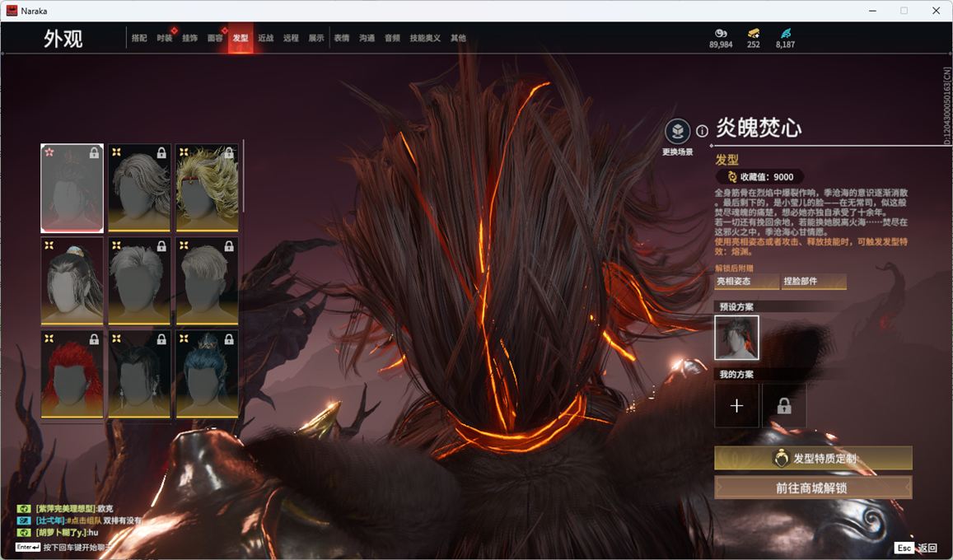Select the short swept-back gray hairstyle thumbnail

(139, 281)
